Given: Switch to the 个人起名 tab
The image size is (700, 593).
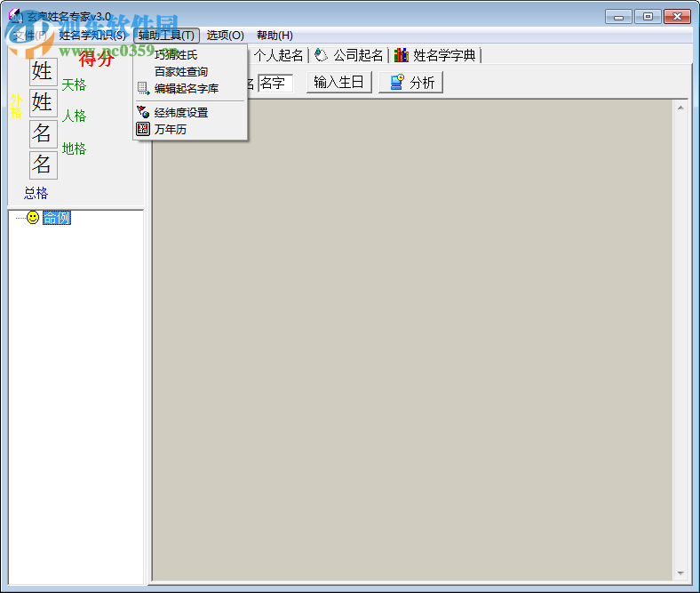Looking at the screenshot, I should click(279, 55).
